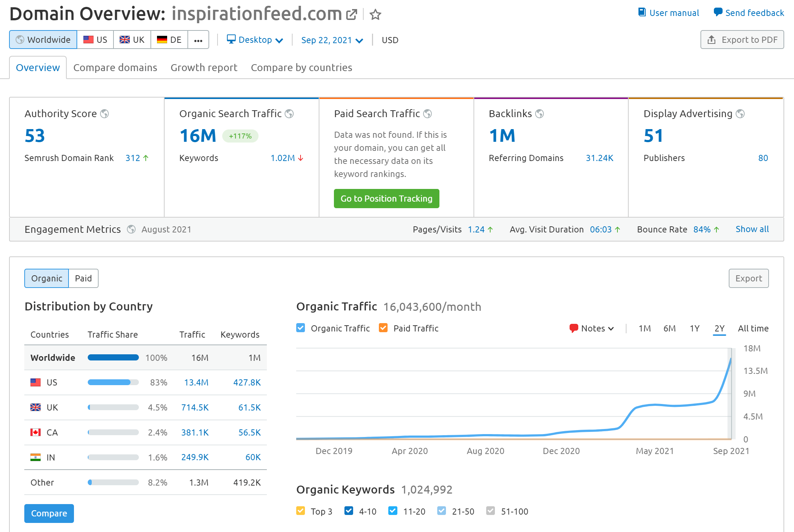Click the US 83% traffic share bar
This screenshot has height=532, width=794.
pyautogui.click(x=113, y=382)
